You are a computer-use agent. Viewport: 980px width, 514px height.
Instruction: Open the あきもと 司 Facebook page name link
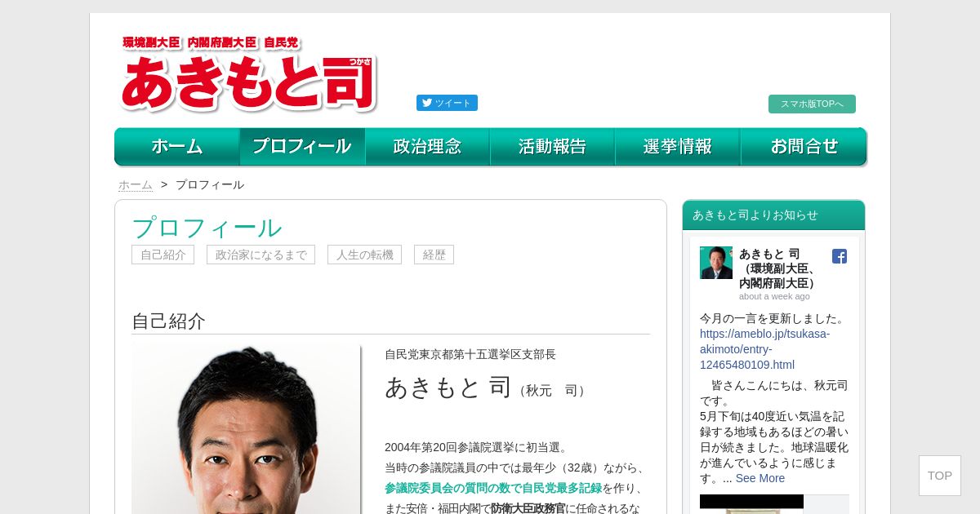tap(779, 268)
